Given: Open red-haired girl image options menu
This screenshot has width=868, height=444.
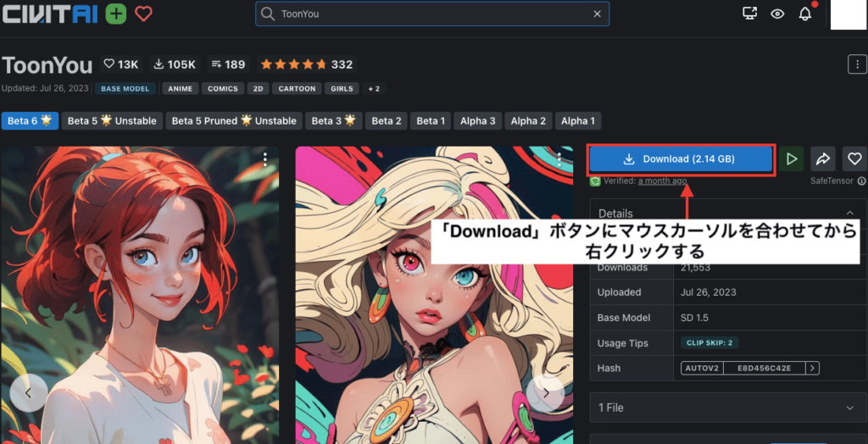Looking at the screenshot, I should (x=265, y=159).
